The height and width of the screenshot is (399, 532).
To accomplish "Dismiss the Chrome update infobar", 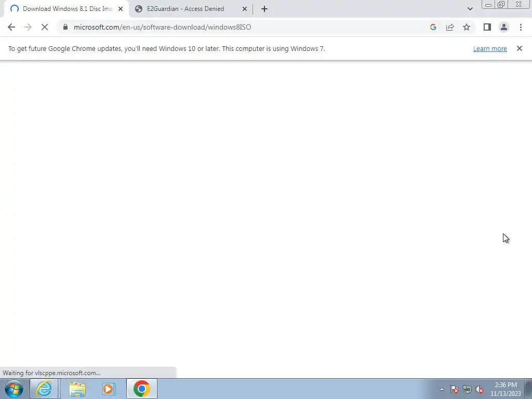I will 519,48.
